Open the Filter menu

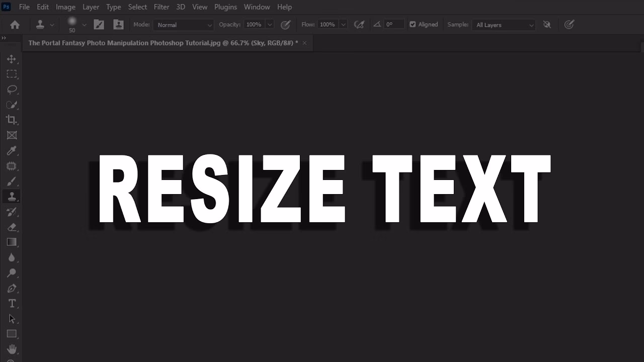coord(161,7)
